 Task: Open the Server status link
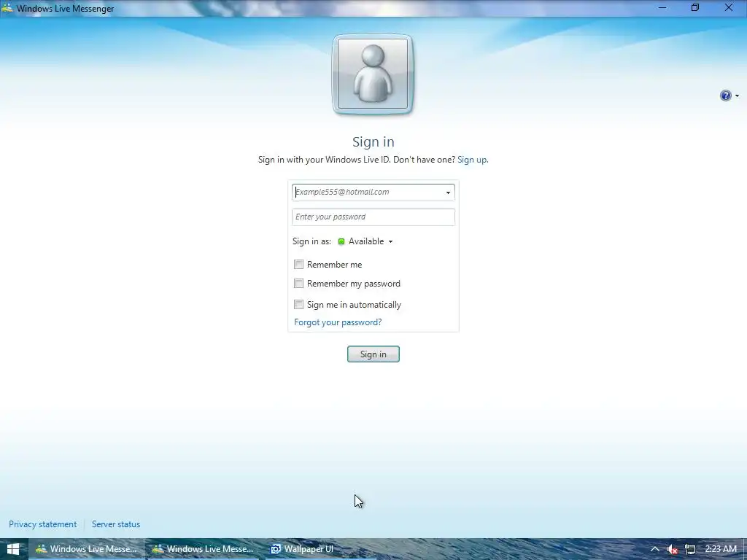pos(116,524)
